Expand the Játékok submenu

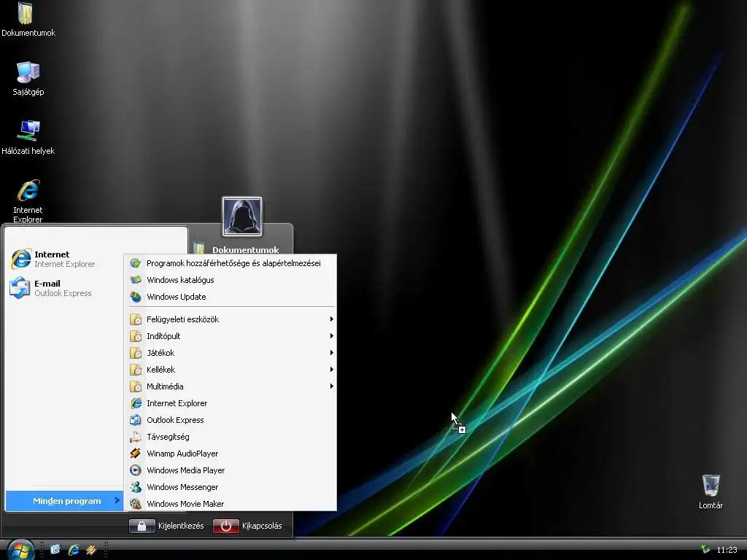click(x=231, y=353)
